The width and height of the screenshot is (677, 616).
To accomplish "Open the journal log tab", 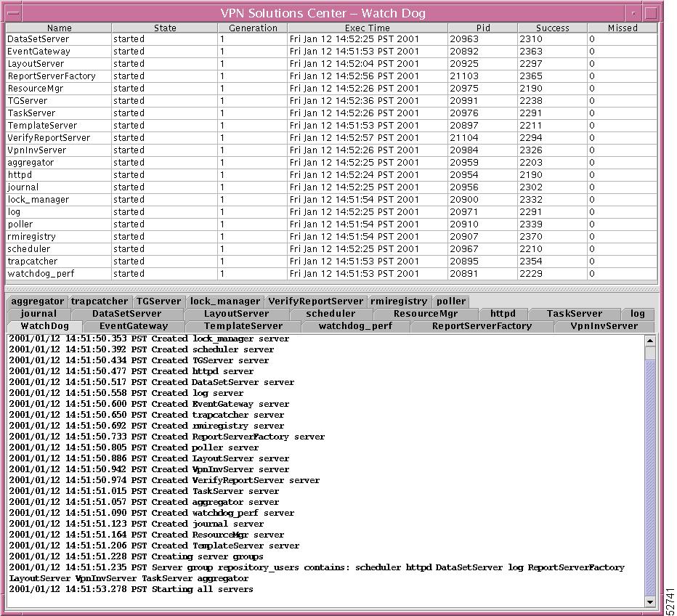I will pos(38,314).
